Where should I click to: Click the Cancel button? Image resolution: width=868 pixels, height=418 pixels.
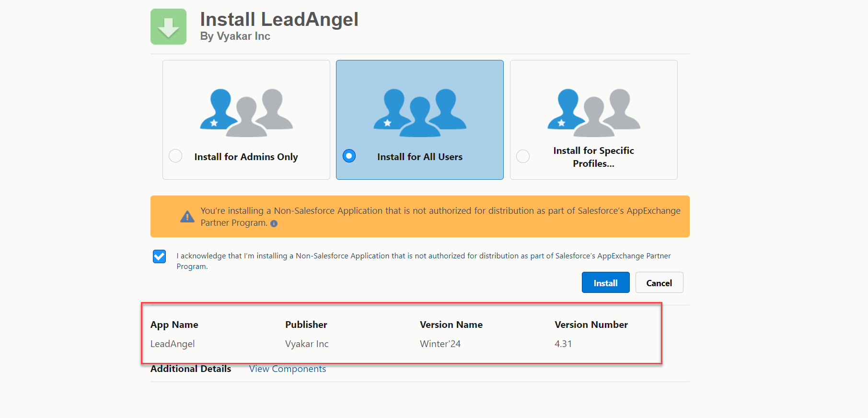[660, 283]
